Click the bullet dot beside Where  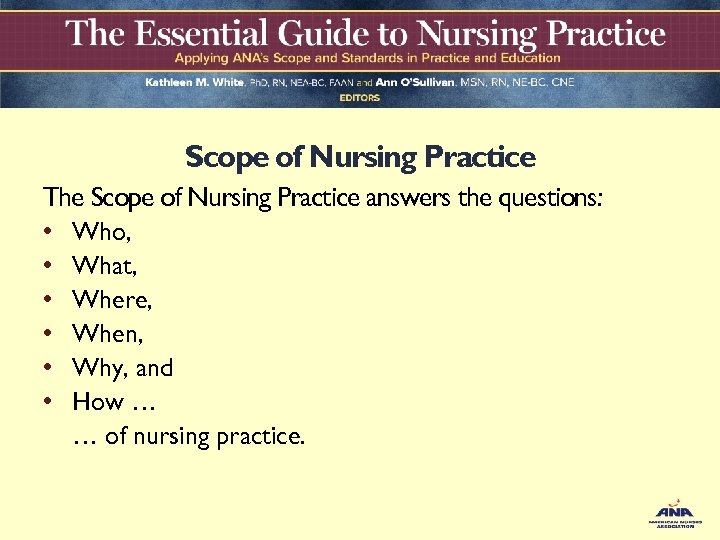[48, 300]
